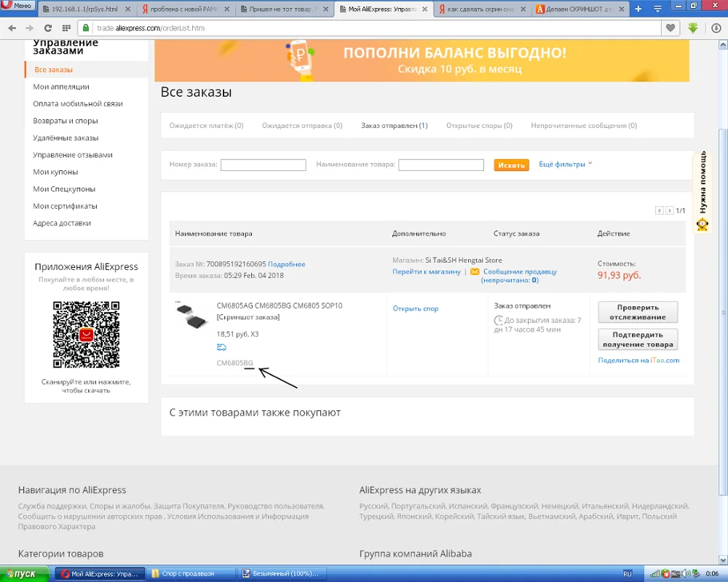Select 'Ожидается отправка (0)' order tab
Screen dimensions: 728x582
click(x=302, y=125)
